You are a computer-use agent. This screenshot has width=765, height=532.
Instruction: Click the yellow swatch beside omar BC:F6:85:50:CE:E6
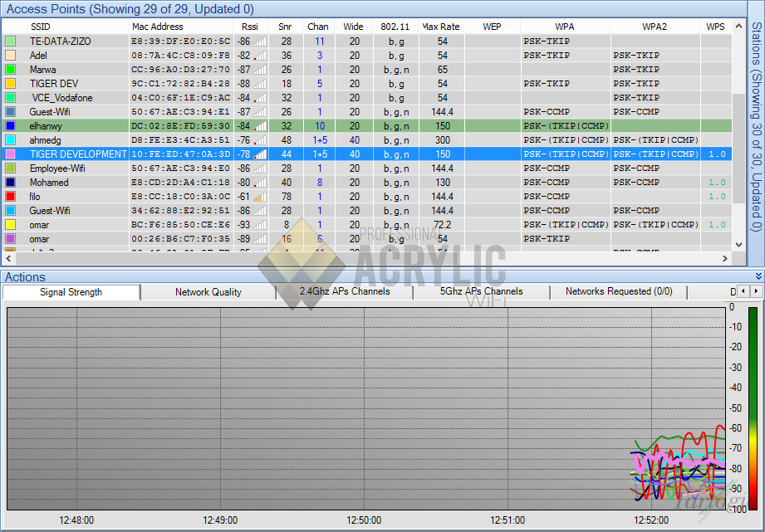[10, 225]
